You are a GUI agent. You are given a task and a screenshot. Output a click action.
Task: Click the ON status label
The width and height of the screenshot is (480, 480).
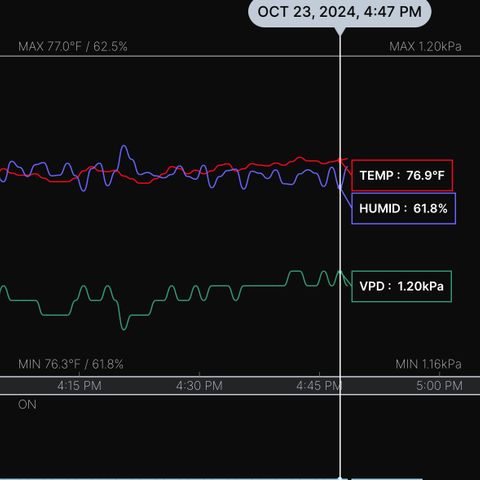pyautogui.click(x=27, y=405)
